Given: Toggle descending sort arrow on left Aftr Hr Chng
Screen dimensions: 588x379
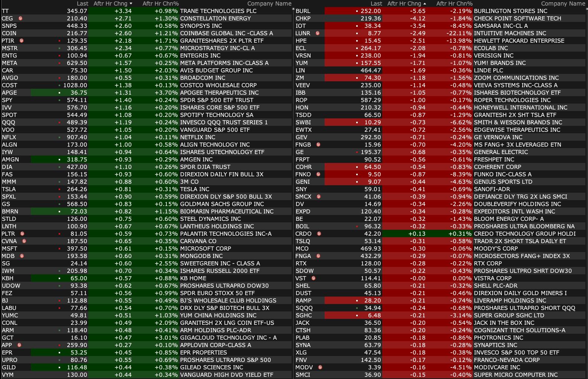Looking at the screenshot, I should coord(131,4).
